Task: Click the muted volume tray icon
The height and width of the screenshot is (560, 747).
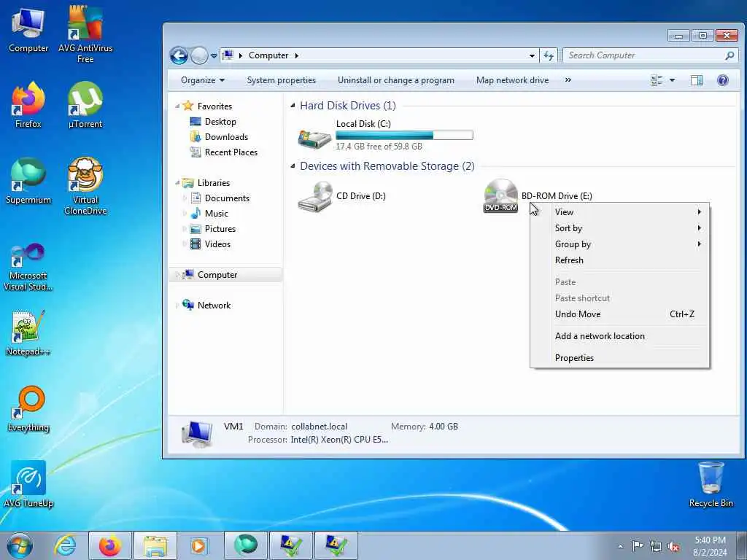Action: (x=673, y=546)
